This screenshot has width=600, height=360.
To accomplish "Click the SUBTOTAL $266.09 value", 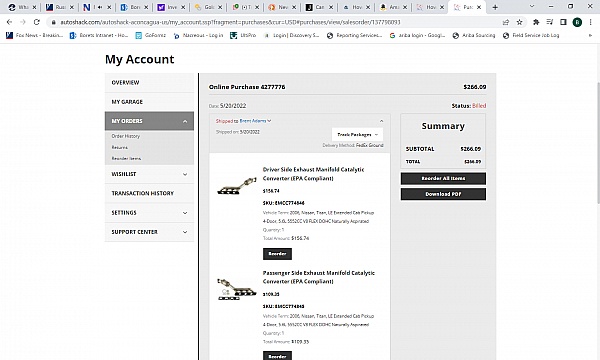I will [471, 149].
